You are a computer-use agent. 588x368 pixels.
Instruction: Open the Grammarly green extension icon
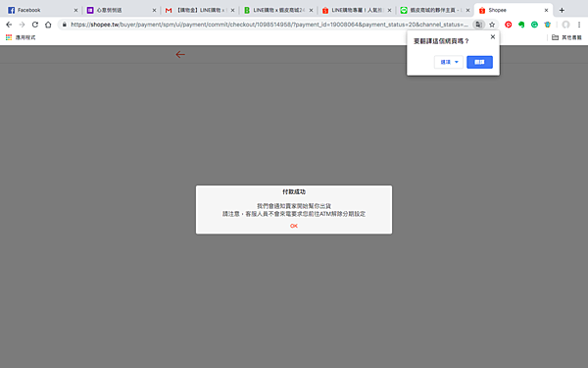click(534, 25)
